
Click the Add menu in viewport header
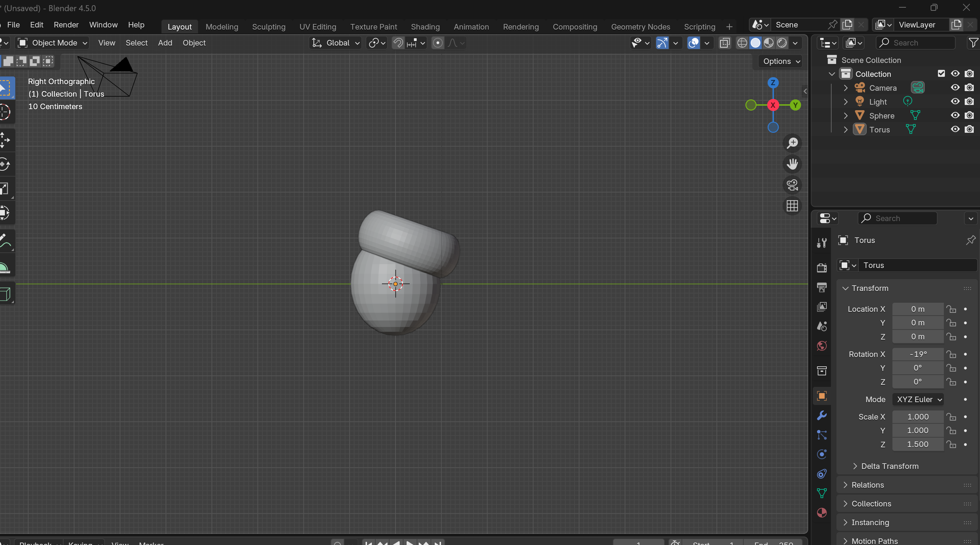pyautogui.click(x=165, y=43)
